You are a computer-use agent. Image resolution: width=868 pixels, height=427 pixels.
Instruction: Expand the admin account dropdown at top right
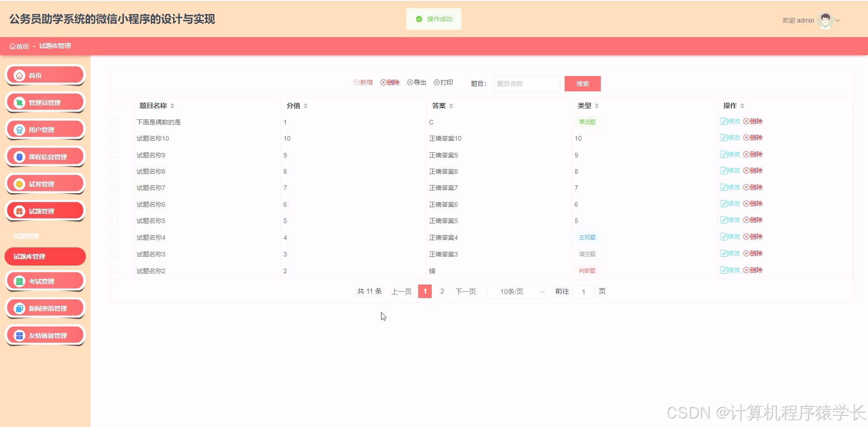click(x=839, y=20)
